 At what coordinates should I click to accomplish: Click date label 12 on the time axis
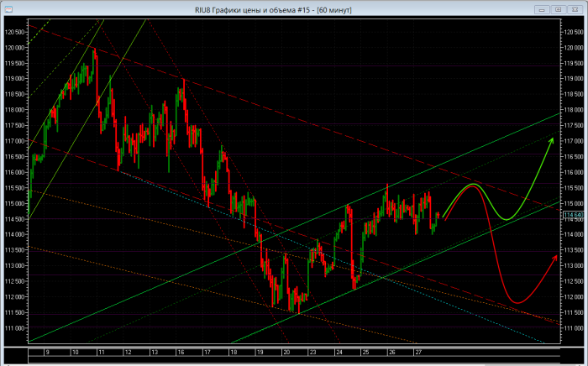coord(128,352)
